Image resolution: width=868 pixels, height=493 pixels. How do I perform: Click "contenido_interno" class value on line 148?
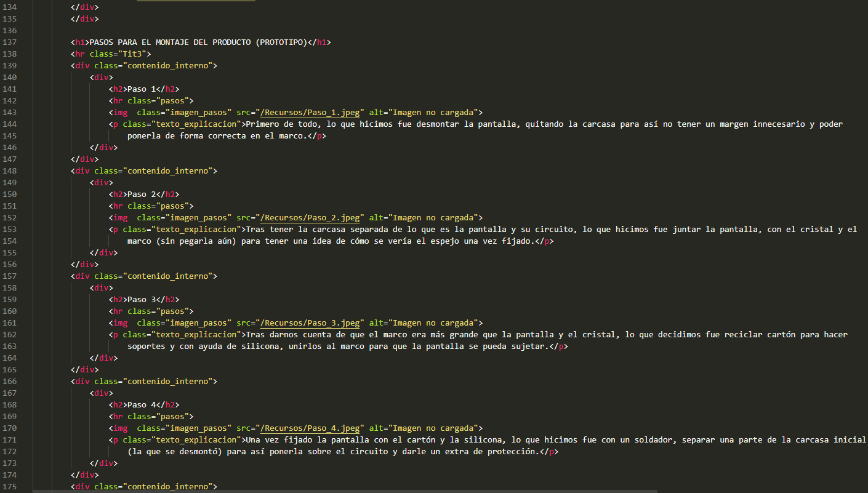[167, 170]
